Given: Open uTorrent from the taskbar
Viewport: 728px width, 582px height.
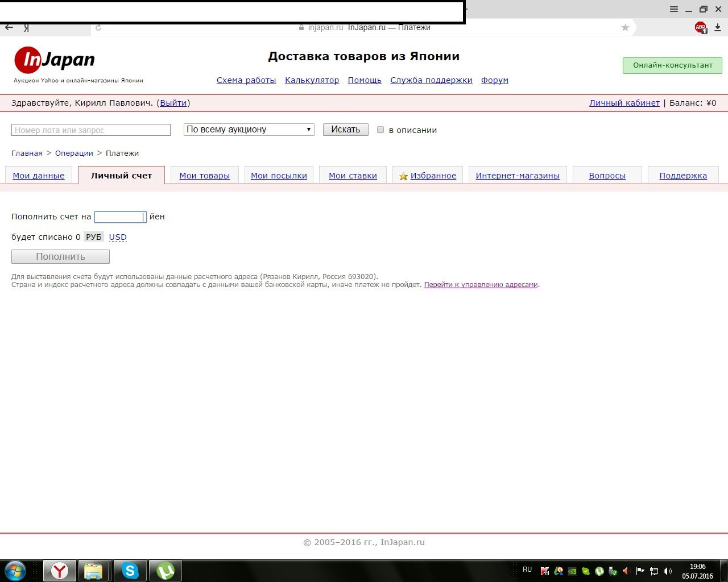Looking at the screenshot, I should click(x=165, y=571).
